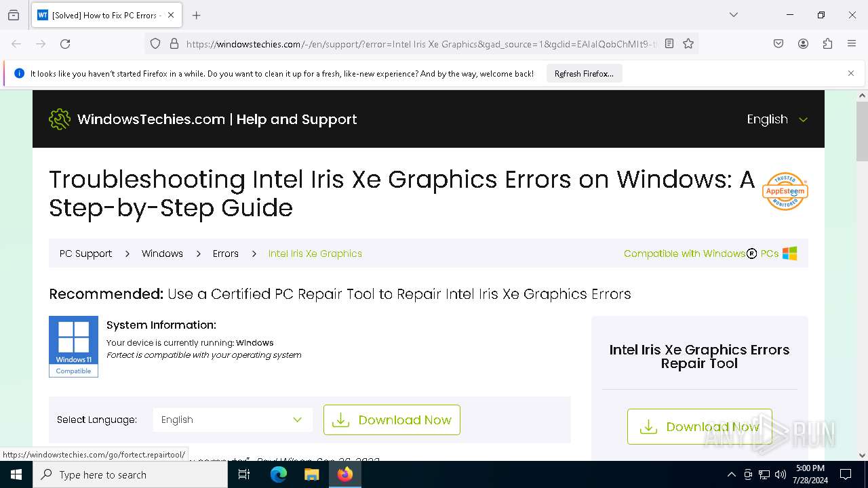Click the Windows 11 Compatible badge
868x488 pixels.
point(73,346)
